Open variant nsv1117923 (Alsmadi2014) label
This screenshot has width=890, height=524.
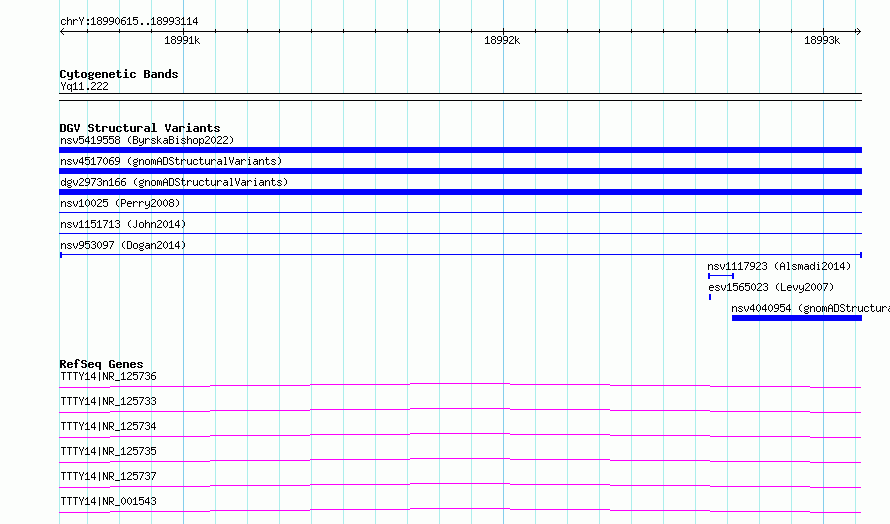click(x=779, y=266)
